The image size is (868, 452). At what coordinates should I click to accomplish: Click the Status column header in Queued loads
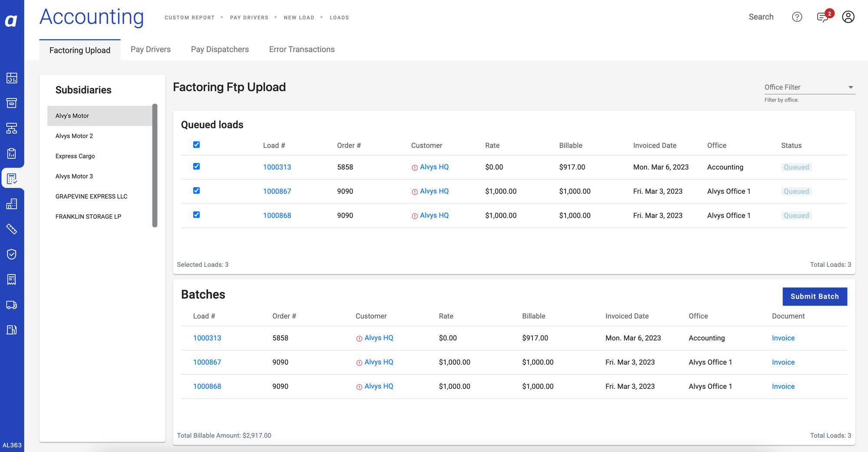tap(791, 146)
